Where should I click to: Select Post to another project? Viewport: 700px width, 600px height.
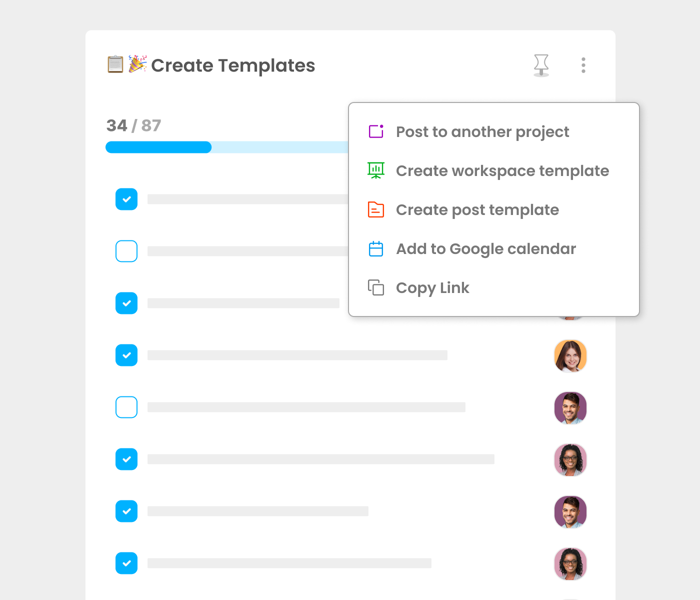pos(482,131)
